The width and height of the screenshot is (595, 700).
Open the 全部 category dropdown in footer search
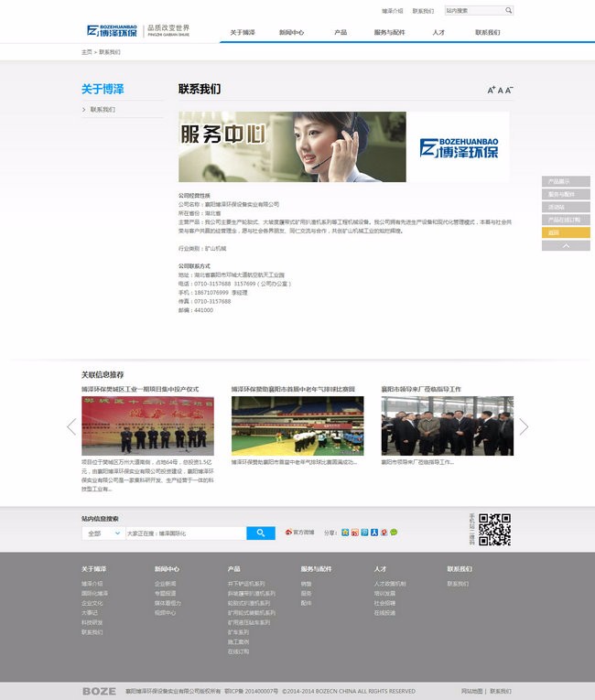(x=103, y=533)
